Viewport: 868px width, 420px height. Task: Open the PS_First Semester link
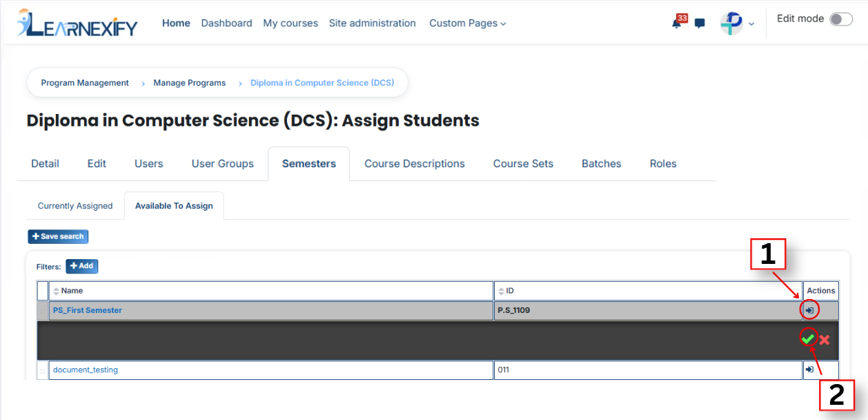[x=88, y=310]
